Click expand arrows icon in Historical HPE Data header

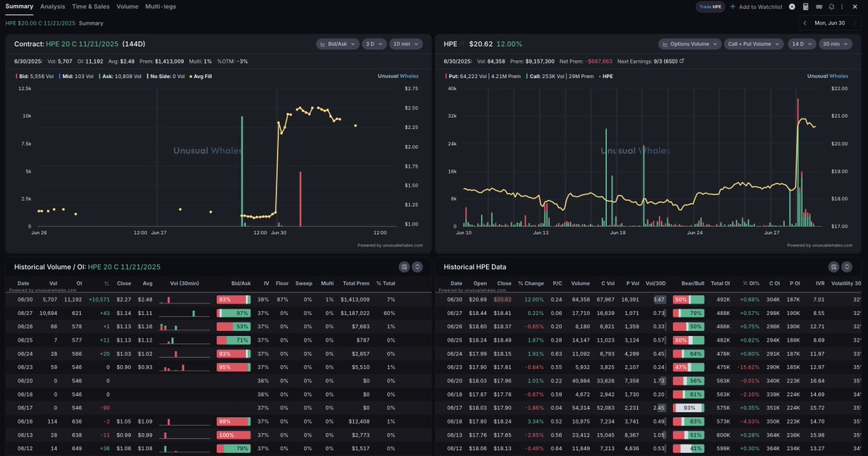847,267
